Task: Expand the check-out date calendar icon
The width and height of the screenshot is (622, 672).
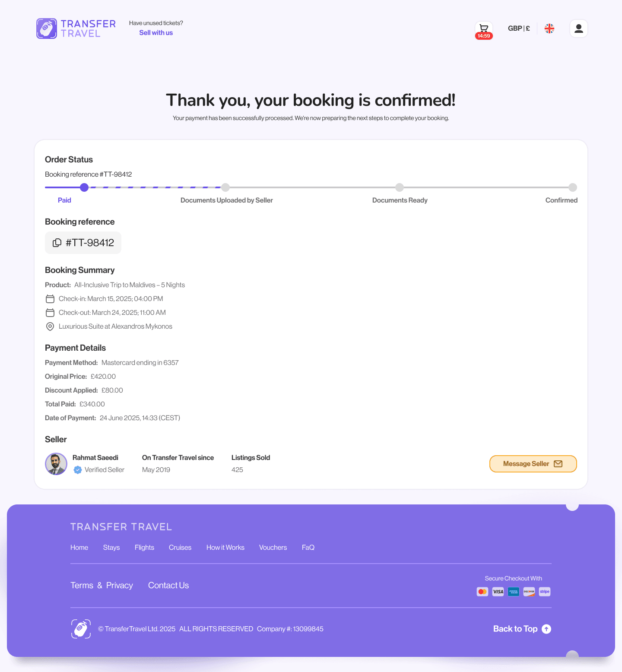Action: [50, 312]
